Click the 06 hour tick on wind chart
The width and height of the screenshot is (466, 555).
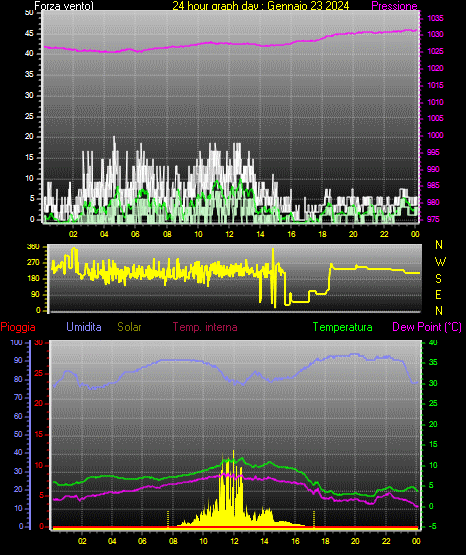(x=135, y=234)
